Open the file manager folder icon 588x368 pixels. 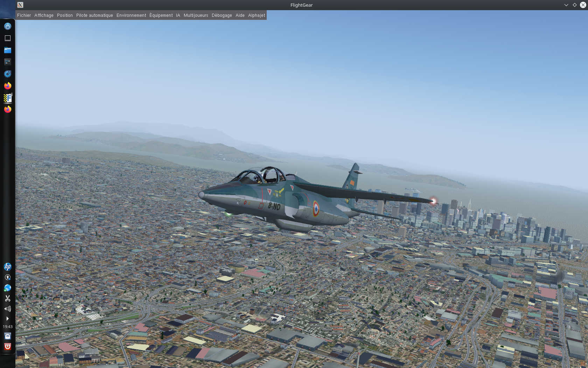[8, 50]
